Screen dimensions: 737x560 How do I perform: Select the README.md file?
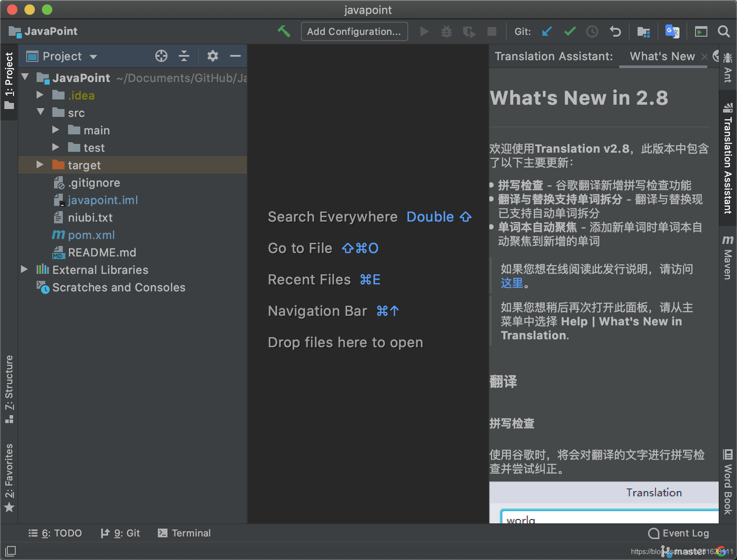point(102,253)
